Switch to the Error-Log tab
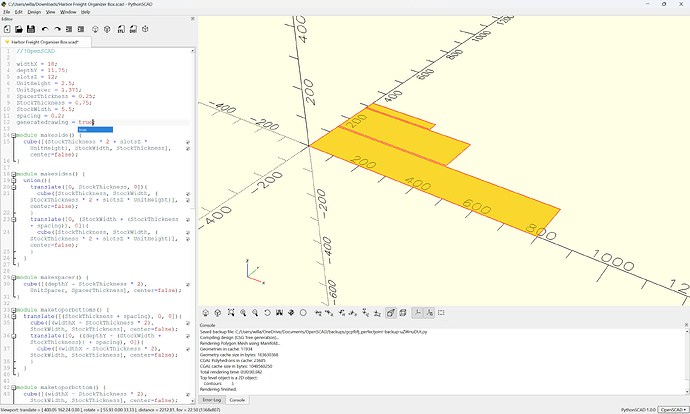 [212, 400]
